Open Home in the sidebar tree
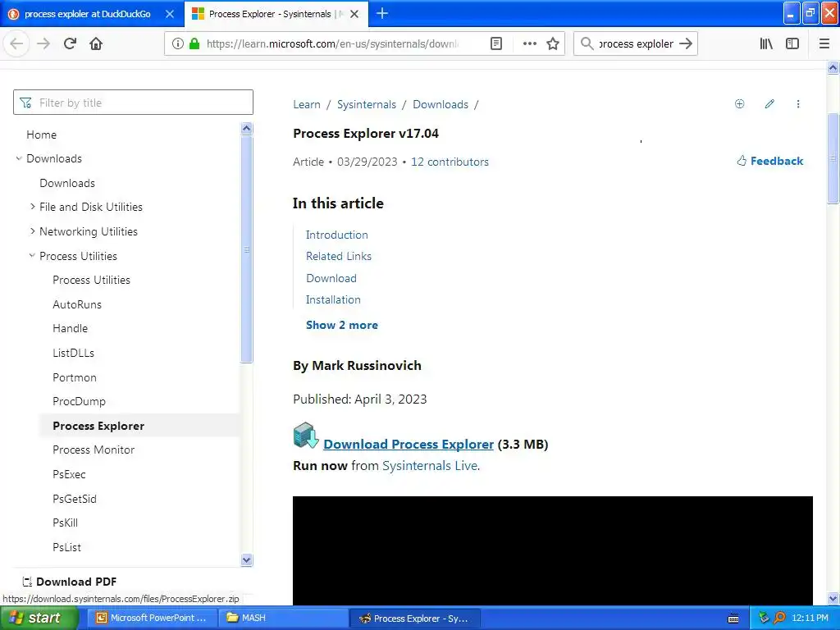 pos(41,135)
